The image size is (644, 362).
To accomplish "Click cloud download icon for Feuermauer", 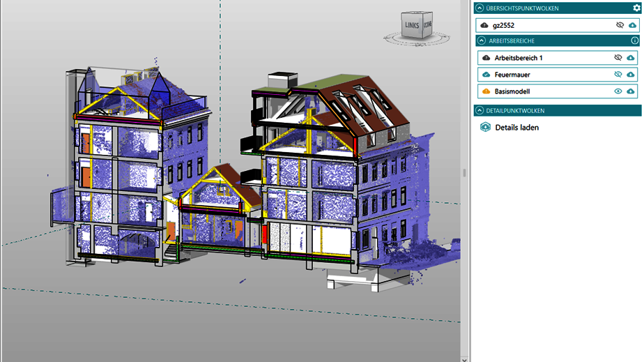I will [x=631, y=74].
